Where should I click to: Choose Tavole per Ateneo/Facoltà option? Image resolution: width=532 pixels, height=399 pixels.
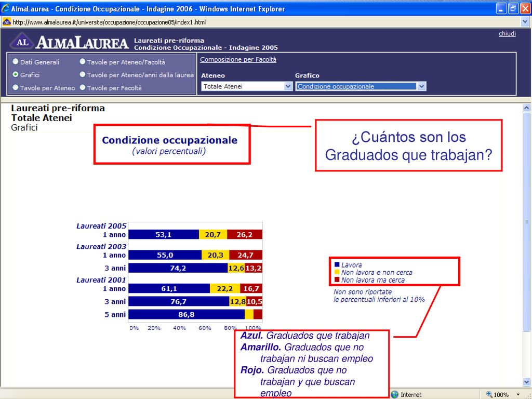coord(83,62)
